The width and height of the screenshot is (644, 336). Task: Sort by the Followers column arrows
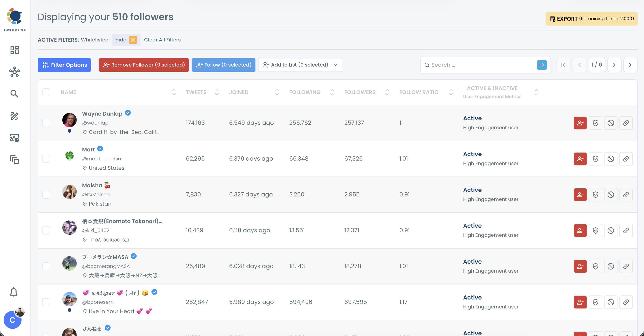tap(387, 93)
